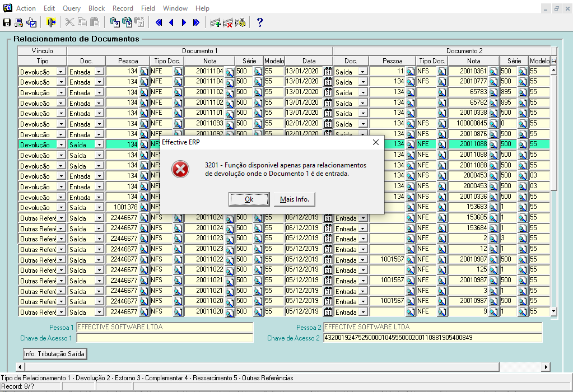This screenshot has width=573, height=392.
Task: Expand the first row Tipo Devolução dropdown
Action: pos(61,72)
